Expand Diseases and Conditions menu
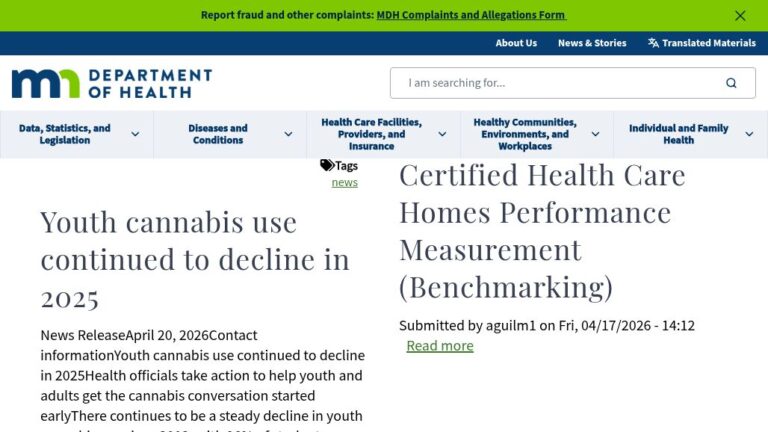This screenshot has width=768, height=432. 288,135
